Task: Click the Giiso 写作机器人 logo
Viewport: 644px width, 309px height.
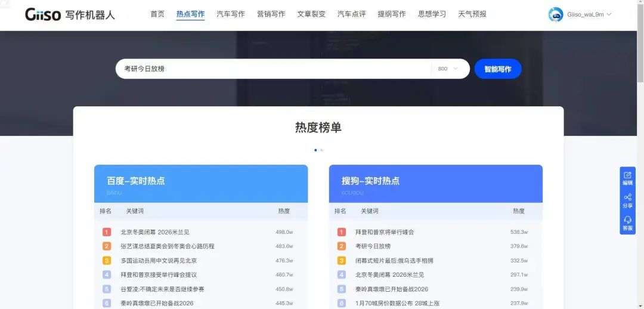Action: pos(70,14)
